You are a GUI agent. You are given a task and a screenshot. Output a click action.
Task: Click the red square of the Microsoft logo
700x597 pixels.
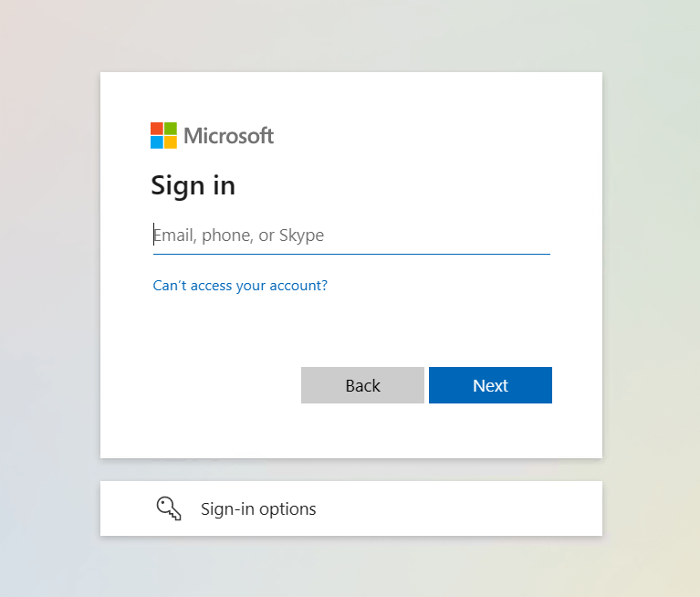(x=157, y=129)
